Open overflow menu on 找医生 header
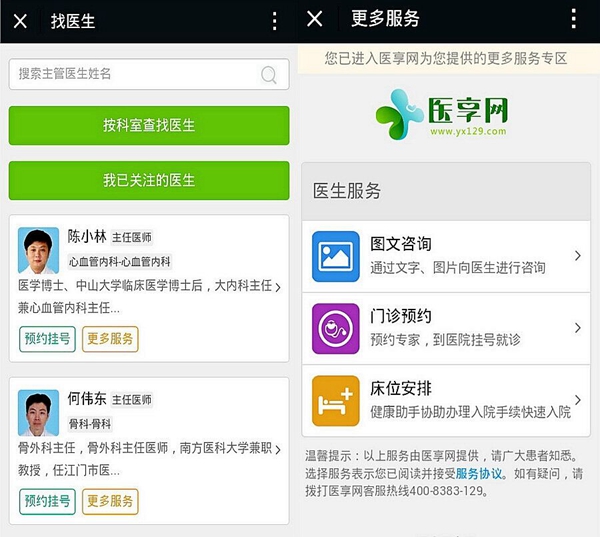600x537 pixels. (274, 21)
